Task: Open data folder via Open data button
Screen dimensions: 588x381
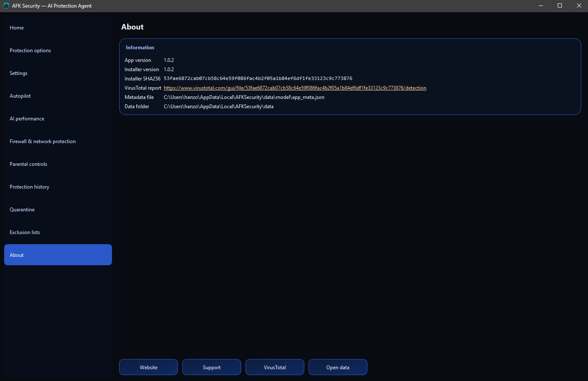Action: pos(338,367)
